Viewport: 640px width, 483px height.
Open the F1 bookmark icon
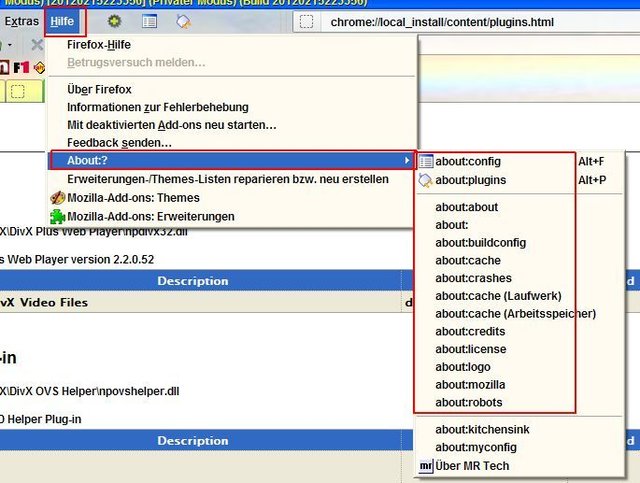point(21,67)
